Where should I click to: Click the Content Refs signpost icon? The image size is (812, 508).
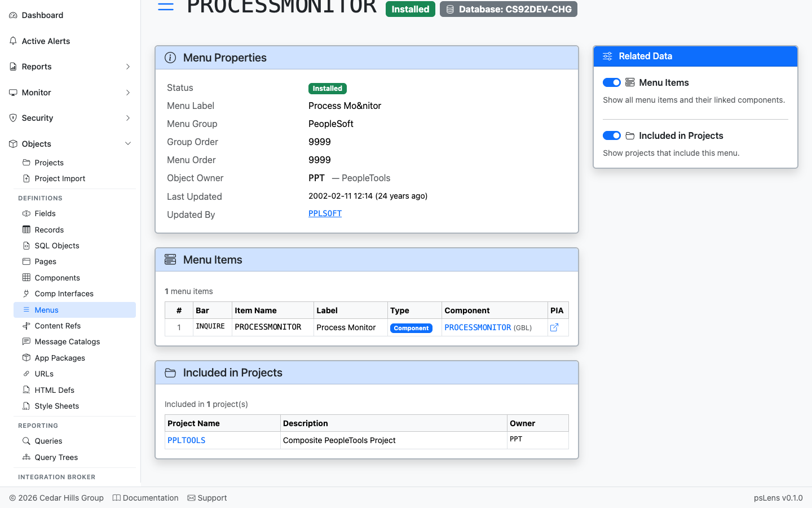27,326
